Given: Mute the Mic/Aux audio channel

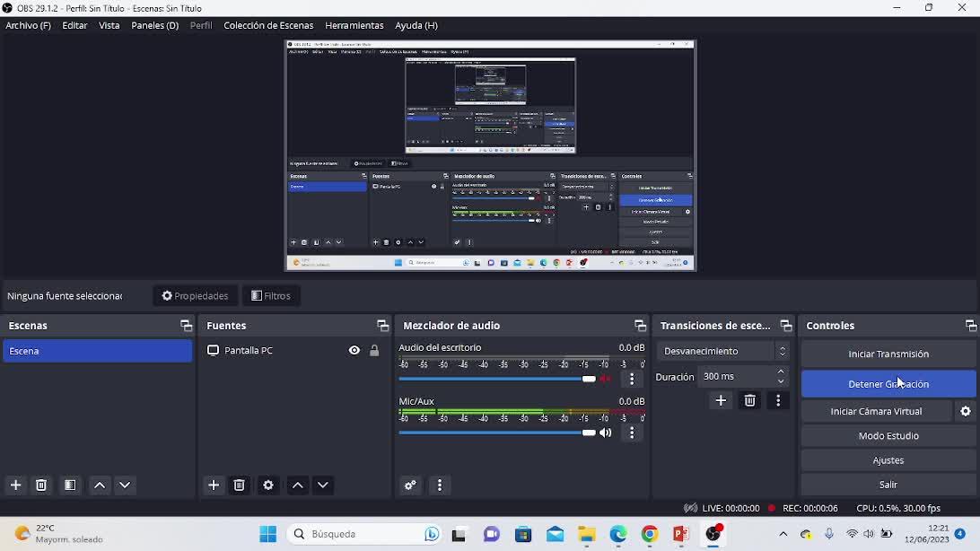Looking at the screenshot, I should coord(606,433).
